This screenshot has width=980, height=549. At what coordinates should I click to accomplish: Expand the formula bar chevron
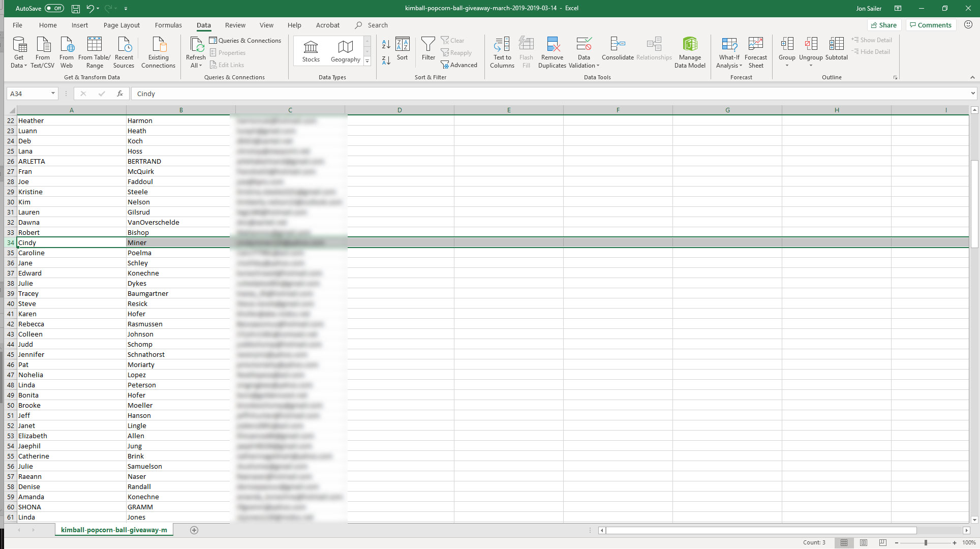(972, 94)
